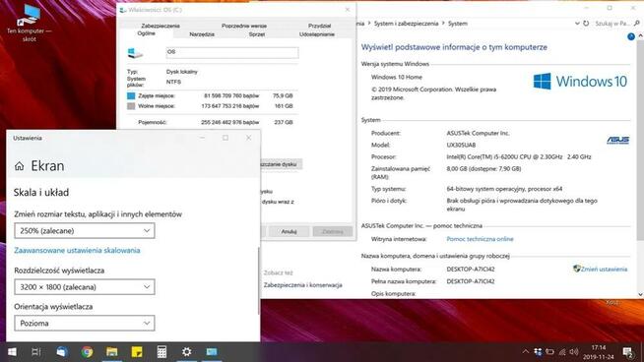Click the 237 GB capacity value

tap(284, 122)
